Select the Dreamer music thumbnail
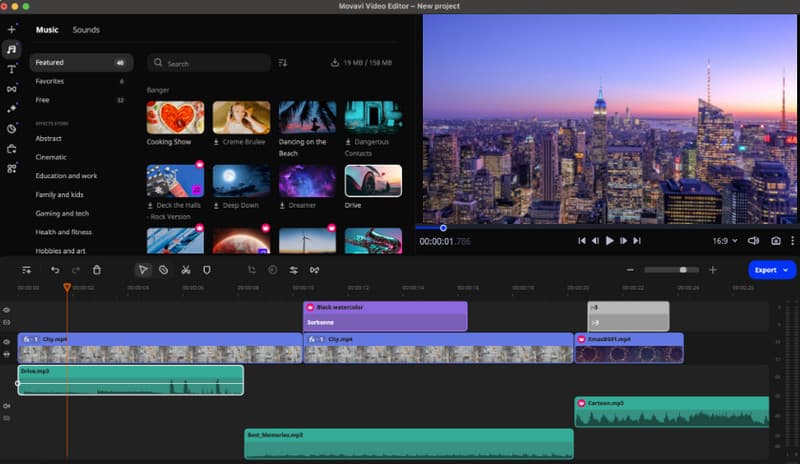Screen dimensions: 800x464 (307, 181)
